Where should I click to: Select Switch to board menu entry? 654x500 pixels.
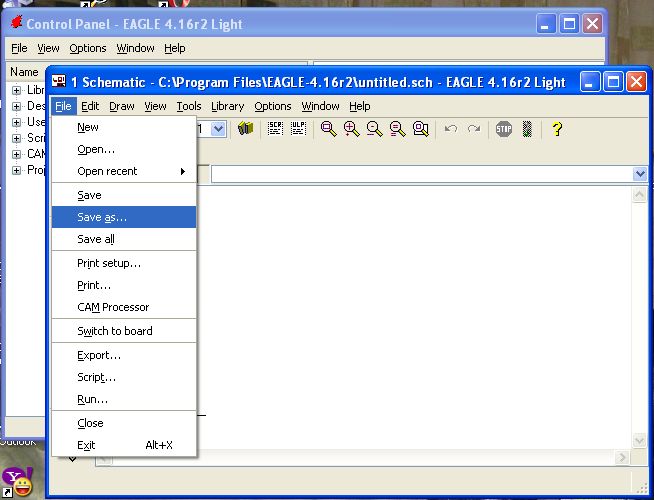124,331
